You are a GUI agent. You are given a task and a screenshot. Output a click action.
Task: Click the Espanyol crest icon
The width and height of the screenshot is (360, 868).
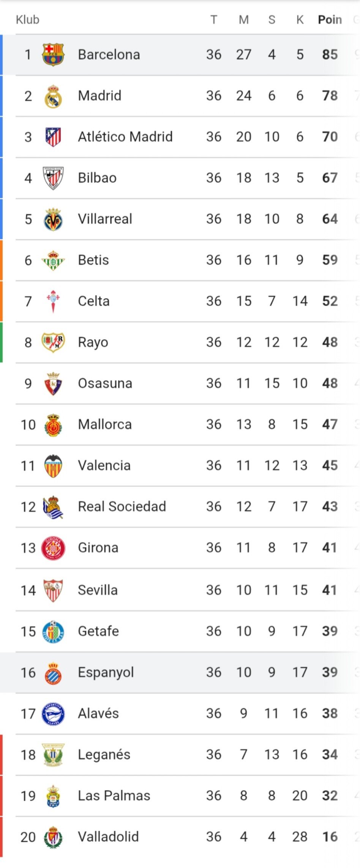click(x=53, y=673)
